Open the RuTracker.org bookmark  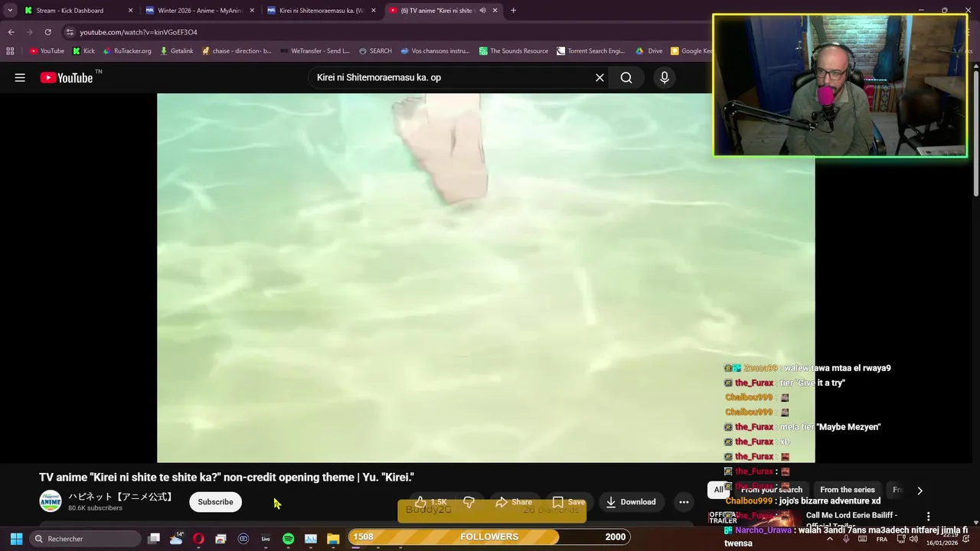(x=126, y=51)
